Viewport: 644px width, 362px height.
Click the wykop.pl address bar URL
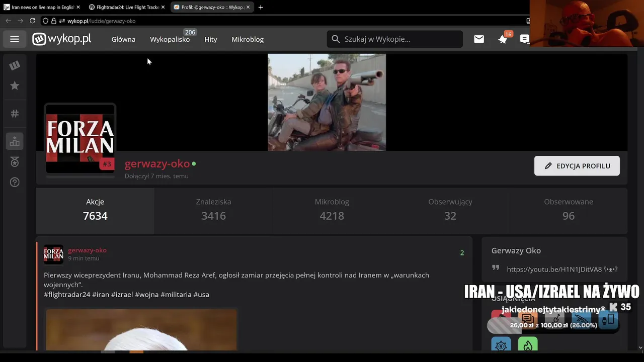pyautogui.click(x=101, y=21)
